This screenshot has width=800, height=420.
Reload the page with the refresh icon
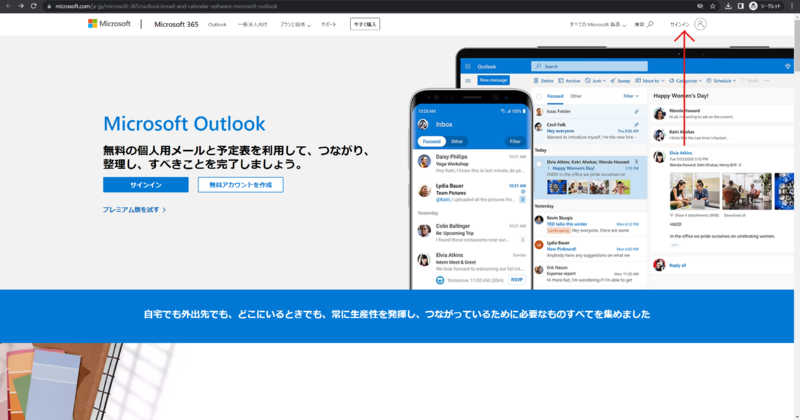tap(34, 6)
